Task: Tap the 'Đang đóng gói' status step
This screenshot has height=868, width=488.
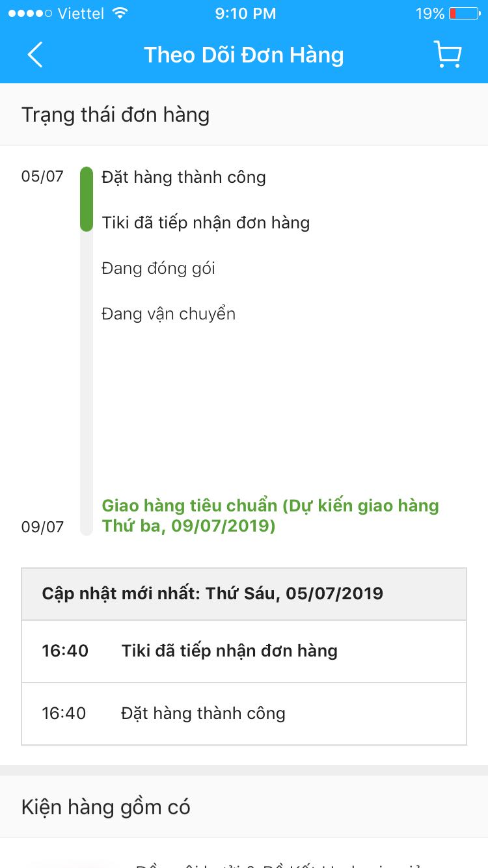Action: [x=159, y=268]
